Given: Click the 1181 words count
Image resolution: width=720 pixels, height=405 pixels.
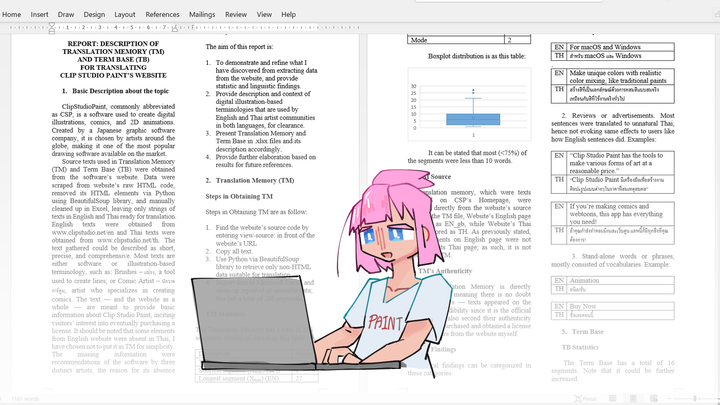Looking at the screenshot, I should point(25,399).
